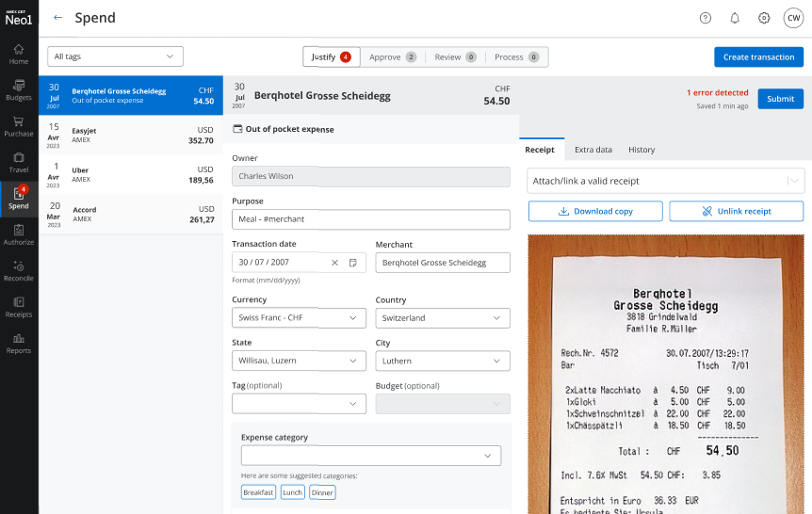The image size is (812, 514).
Task: Expand the Country Switzerland dropdown
Action: (x=443, y=318)
